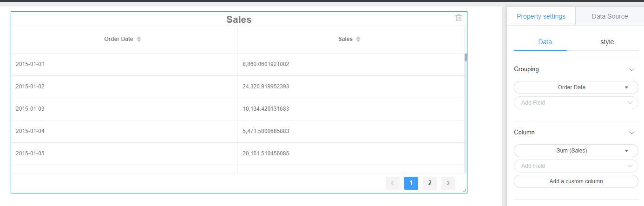Image resolution: width=644 pixels, height=206 pixels.
Task: Grab the table resize handle corner
Action: click(x=464, y=190)
